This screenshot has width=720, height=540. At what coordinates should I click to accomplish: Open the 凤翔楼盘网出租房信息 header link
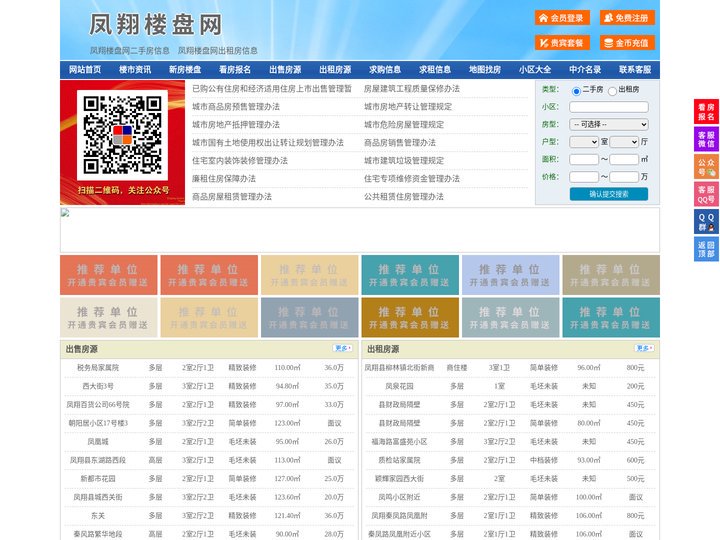click(x=218, y=51)
